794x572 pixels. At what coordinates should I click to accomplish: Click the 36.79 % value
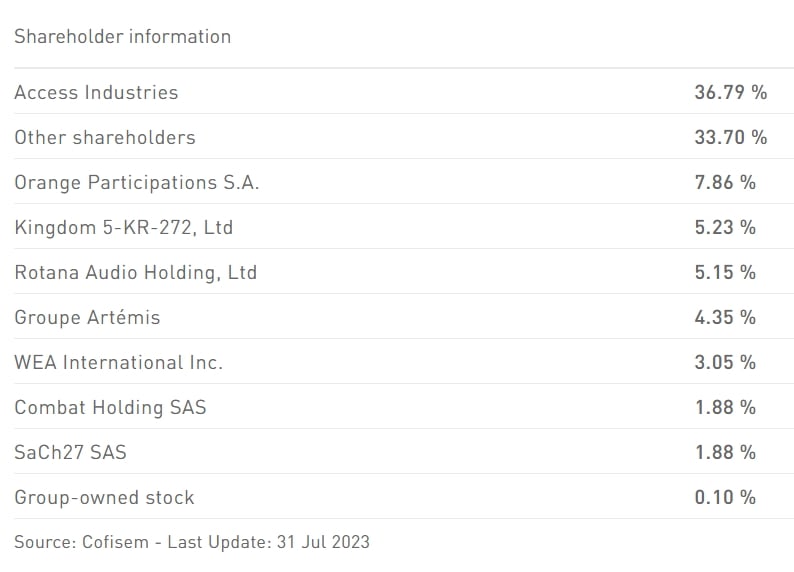pyautogui.click(x=730, y=93)
